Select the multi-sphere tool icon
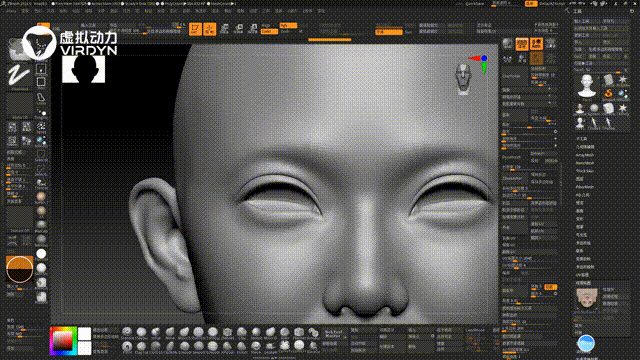This screenshot has width=640, height=360. pyautogui.click(x=622, y=93)
